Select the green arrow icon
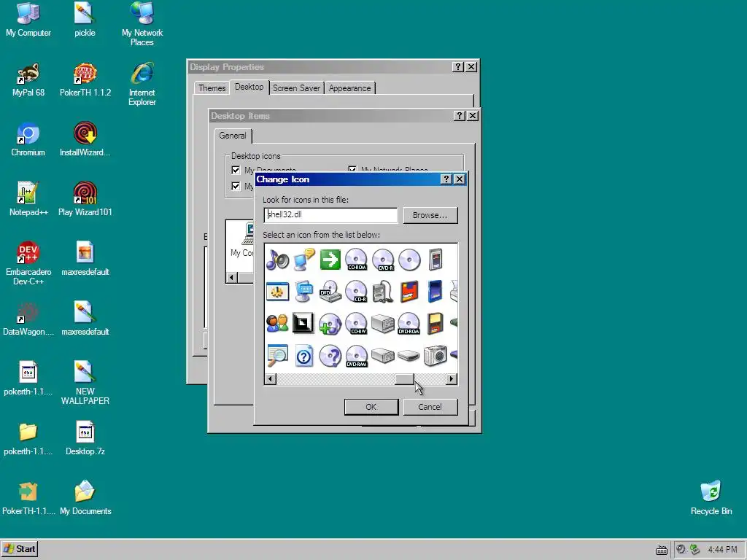 coord(330,260)
